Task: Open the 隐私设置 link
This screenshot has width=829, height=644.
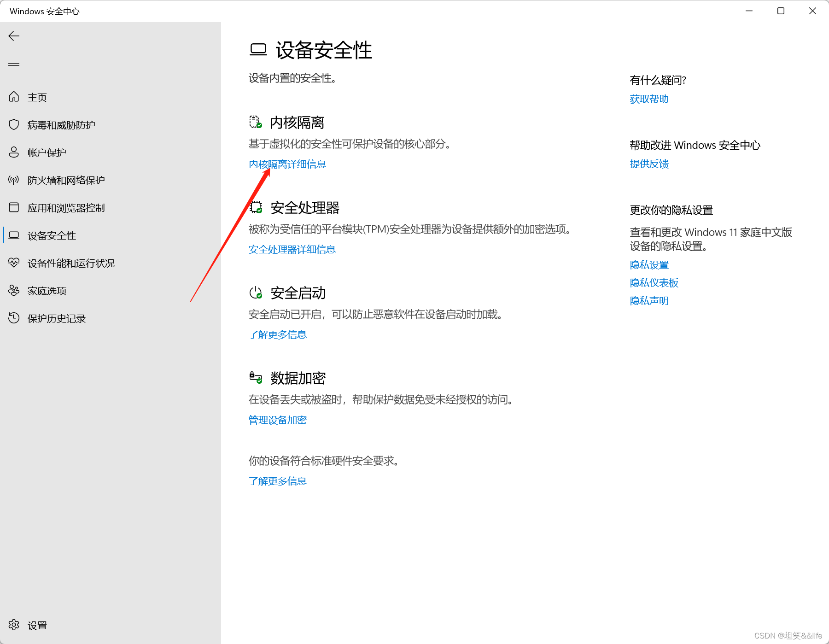Action: [649, 265]
